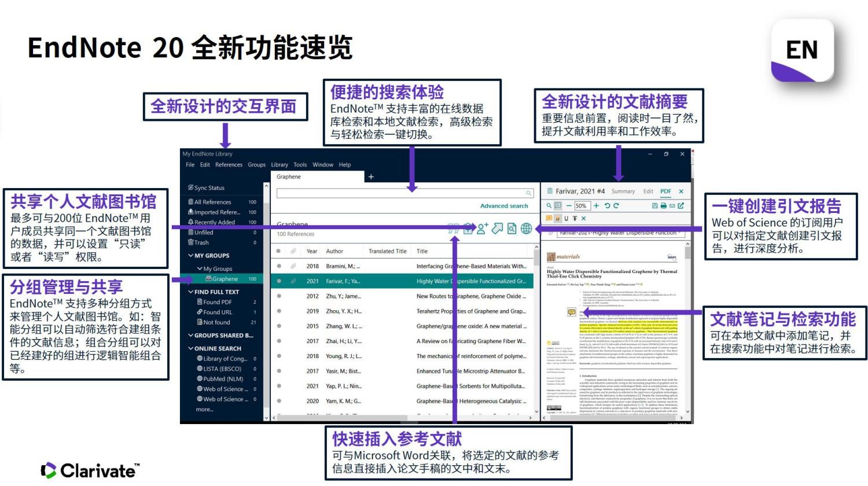Rotate the PDF counterclockwise

click(x=607, y=205)
